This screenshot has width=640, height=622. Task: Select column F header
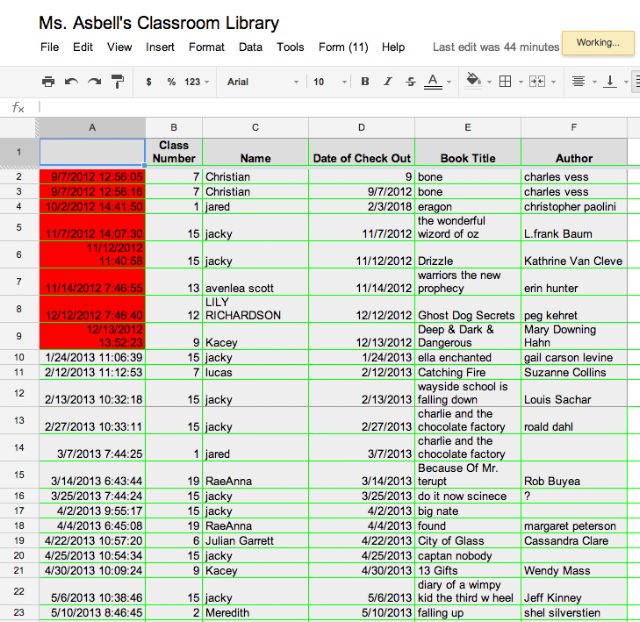point(574,128)
